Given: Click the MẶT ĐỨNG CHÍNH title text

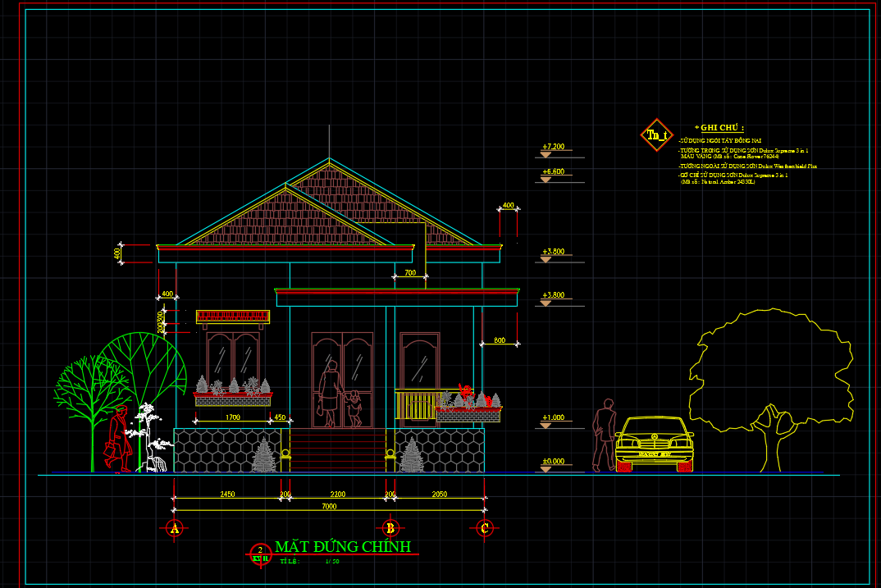Looking at the screenshot, I should pos(342,547).
